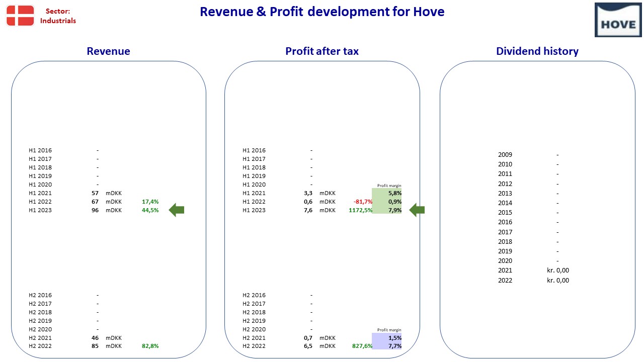Select the red -81,7% profit change

pos(363,202)
